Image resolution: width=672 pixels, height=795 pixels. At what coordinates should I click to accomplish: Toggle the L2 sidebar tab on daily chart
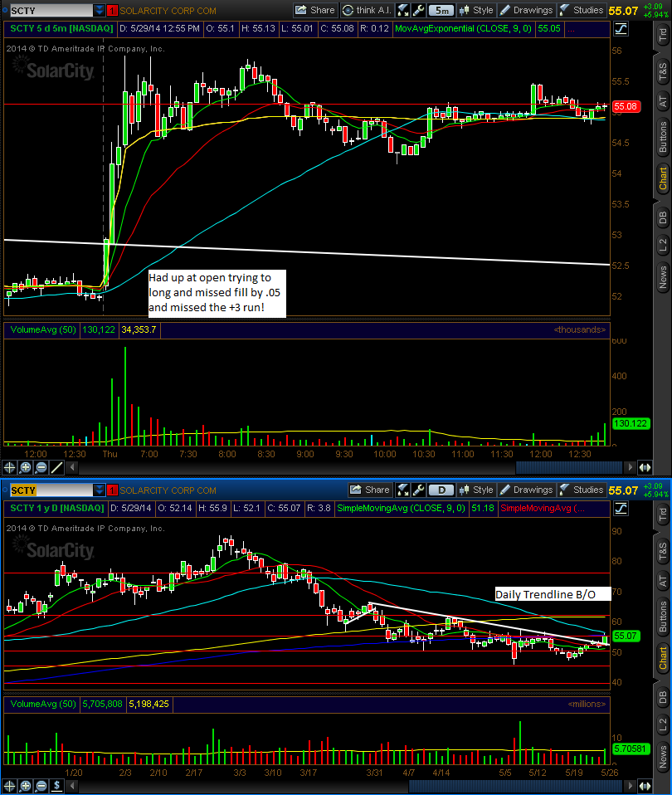[663, 725]
